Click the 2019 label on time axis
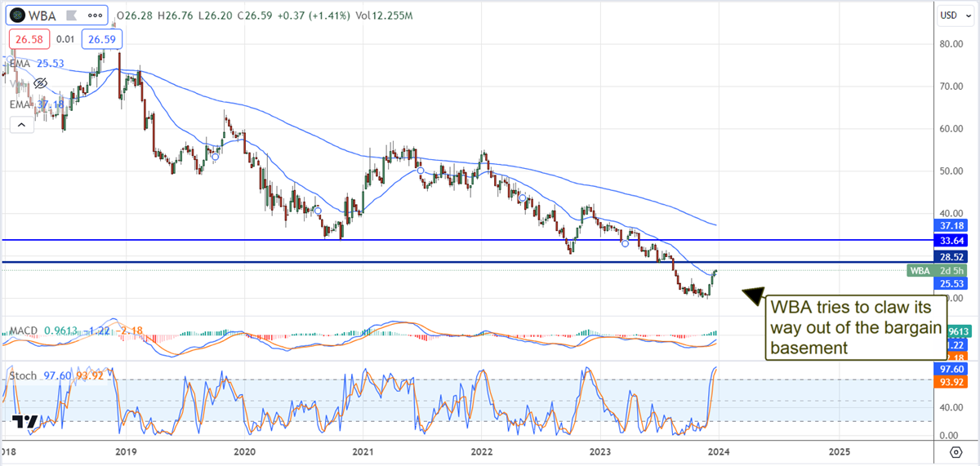 (125, 450)
